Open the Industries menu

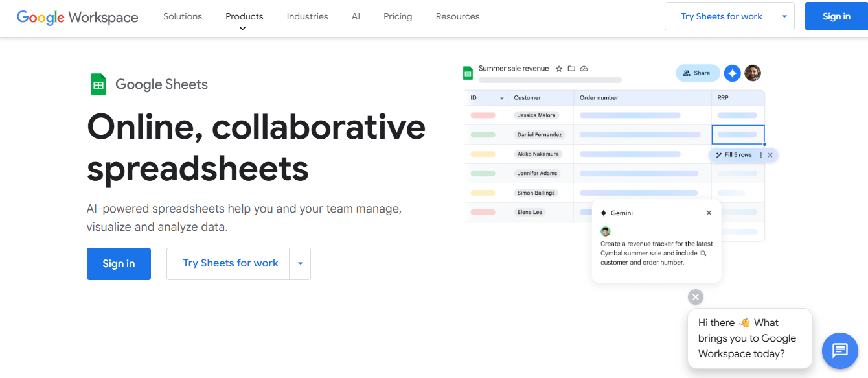(308, 16)
